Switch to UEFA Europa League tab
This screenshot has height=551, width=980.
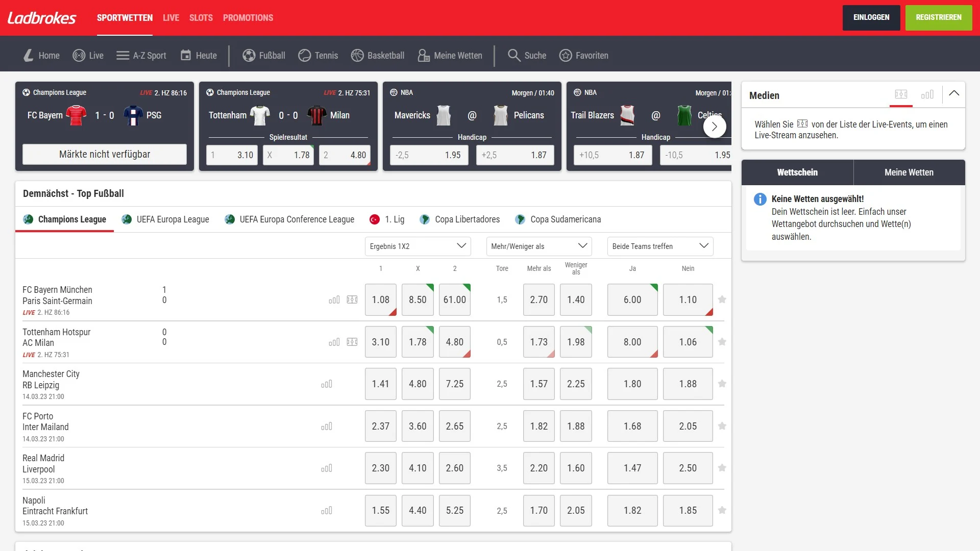pyautogui.click(x=165, y=219)
